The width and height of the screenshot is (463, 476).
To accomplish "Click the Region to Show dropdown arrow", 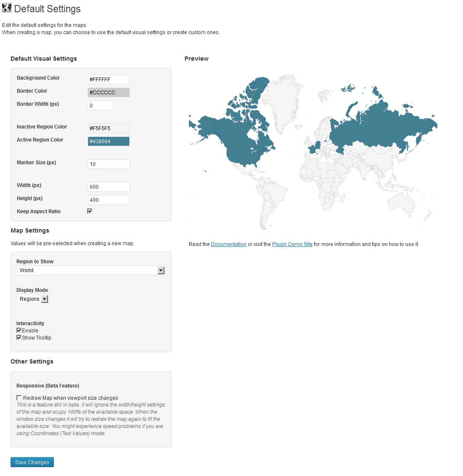I will pos(161,270).
